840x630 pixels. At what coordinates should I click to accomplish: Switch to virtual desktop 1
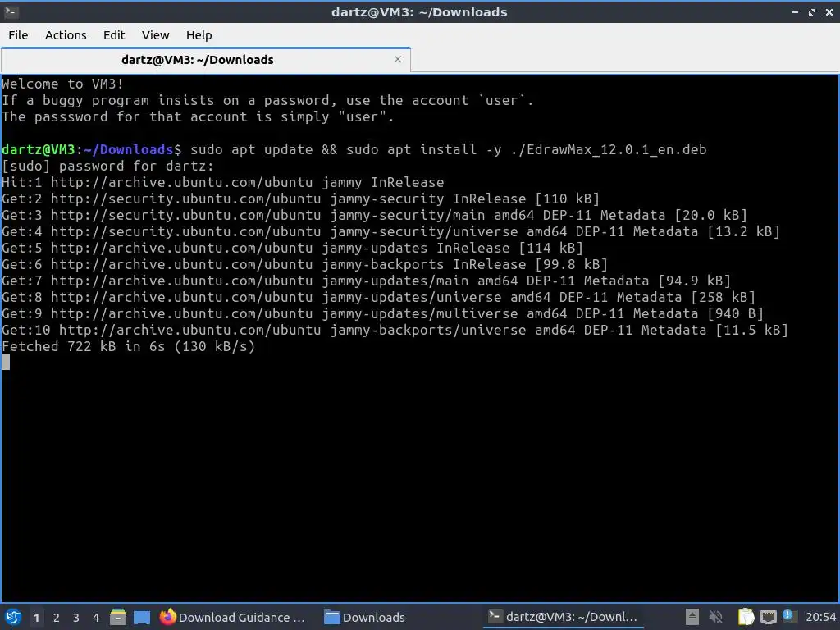tap(36, 618)
